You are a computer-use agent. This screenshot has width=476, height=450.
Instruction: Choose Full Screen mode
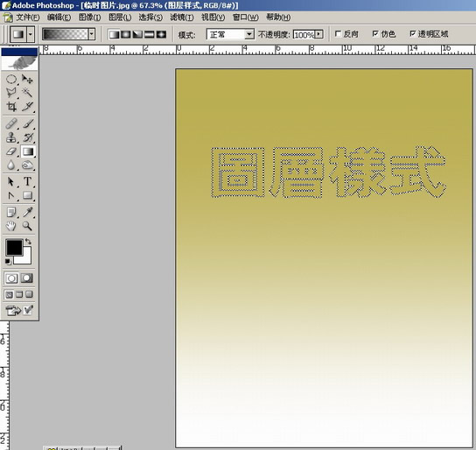(x=29, y=294)
